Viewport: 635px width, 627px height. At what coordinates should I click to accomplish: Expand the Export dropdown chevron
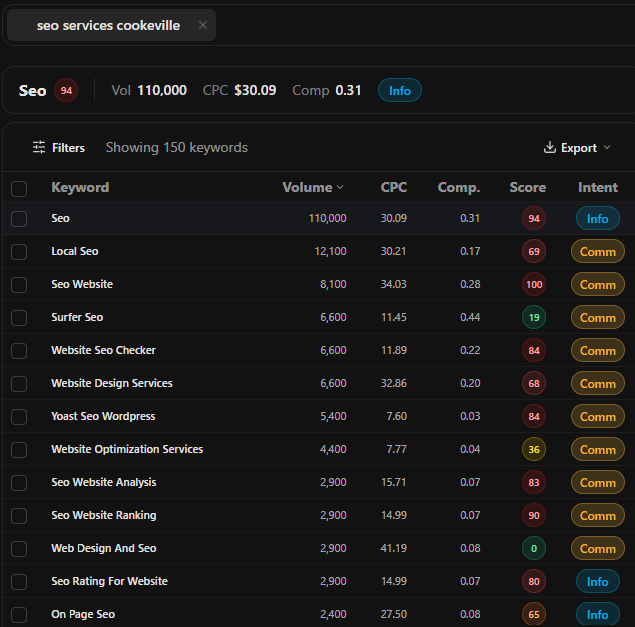pos(607,147)
